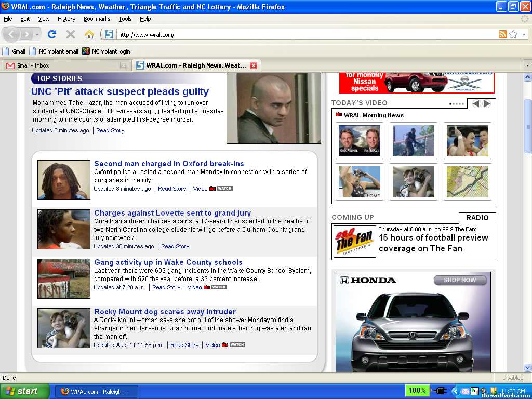Click the Firefox Back arrow button
The image size is (532, 399).
pyautogui.click(x=10, y=34)
